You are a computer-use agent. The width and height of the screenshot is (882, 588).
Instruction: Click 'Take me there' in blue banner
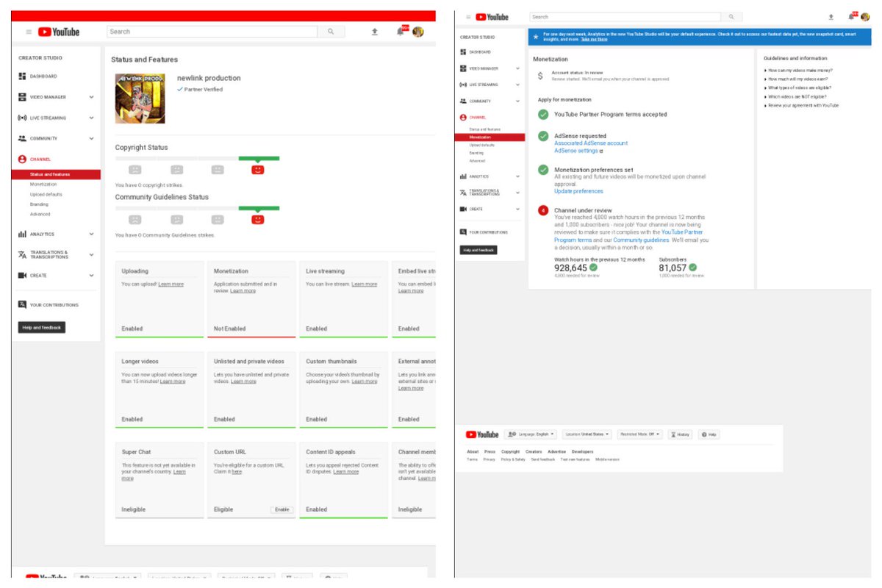pos(594,40)
